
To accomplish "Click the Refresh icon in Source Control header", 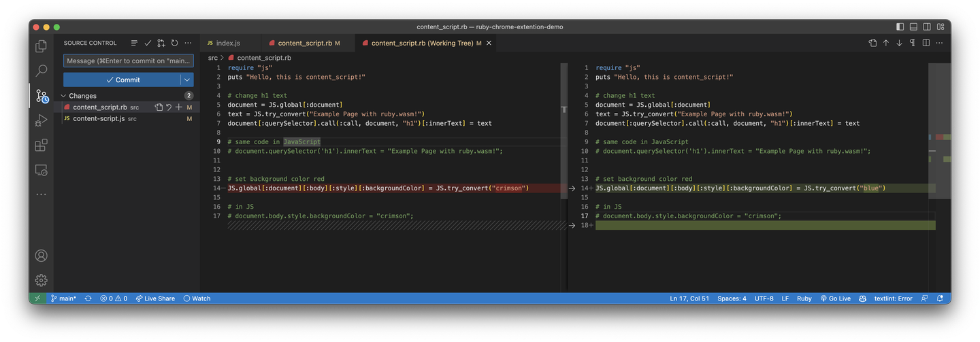I will [x=175, y=43].
